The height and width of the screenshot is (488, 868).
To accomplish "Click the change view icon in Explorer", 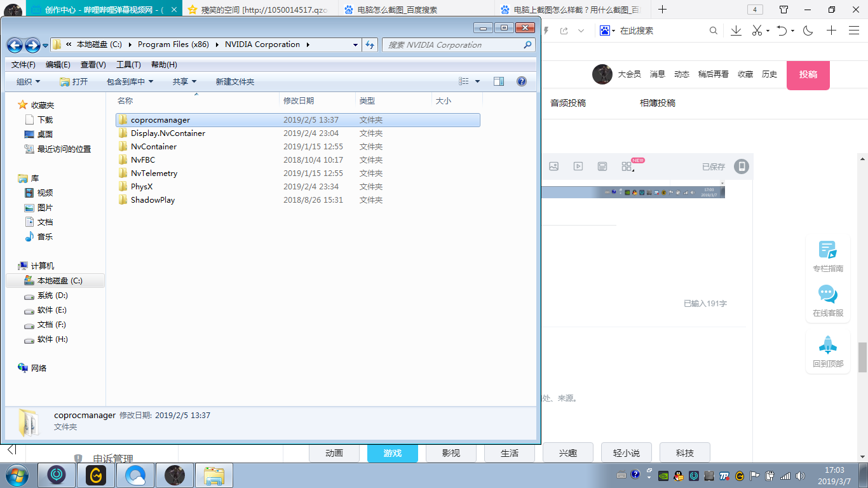I will click(464, 81).
